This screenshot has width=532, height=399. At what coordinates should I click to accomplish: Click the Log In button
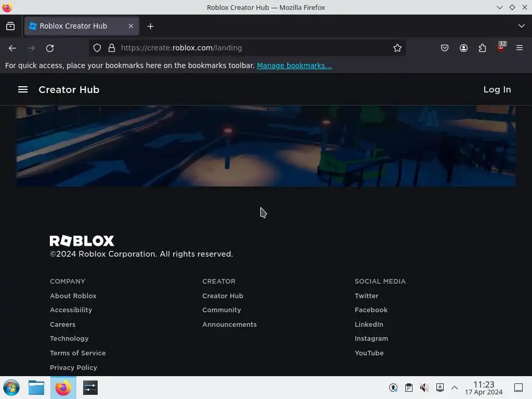(497, 89)
